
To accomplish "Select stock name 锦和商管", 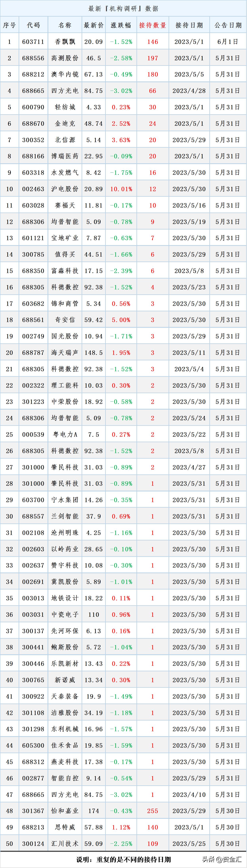I will [65, 304].
